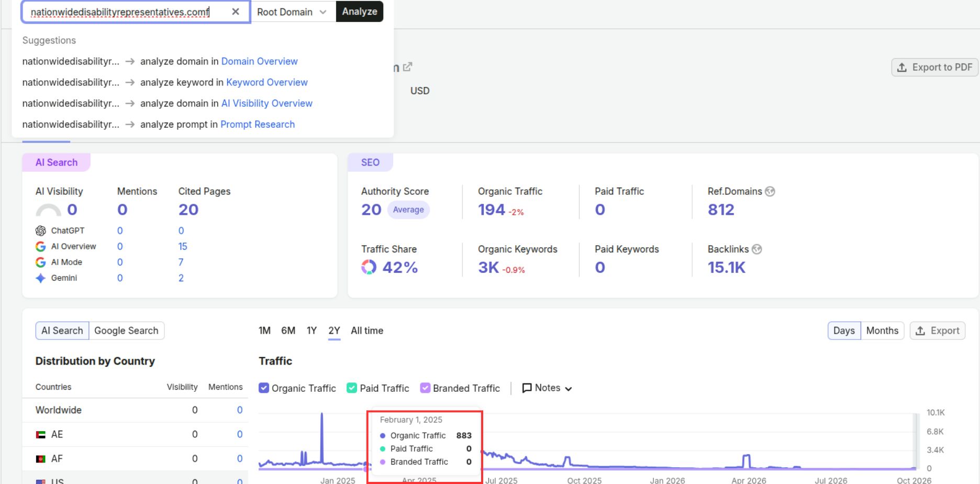Viewport: 980px width, 484px height.
Task: Expand the Notes dropdown
Action: (x=569, y=389)
